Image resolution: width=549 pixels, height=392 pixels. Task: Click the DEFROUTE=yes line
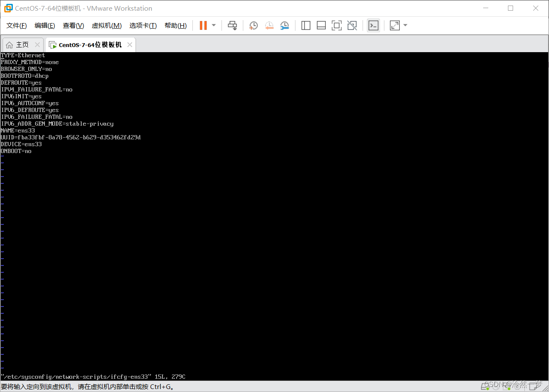(21, 83)
